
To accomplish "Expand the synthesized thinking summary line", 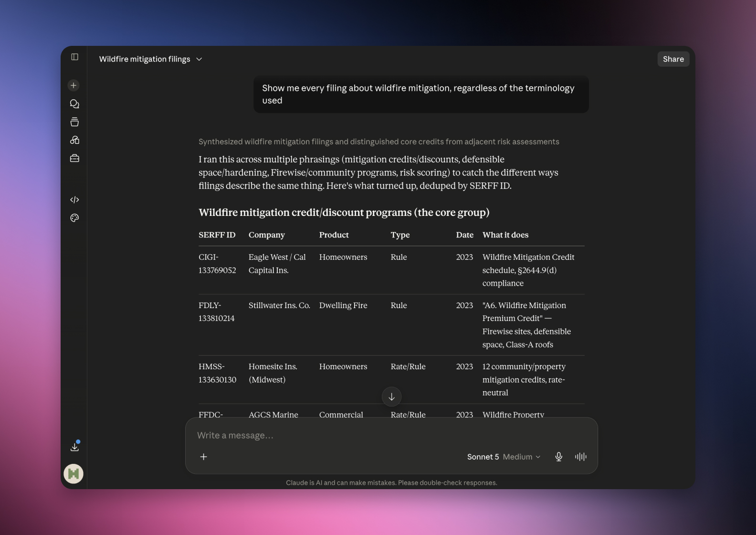I will (x=379, y=142).
